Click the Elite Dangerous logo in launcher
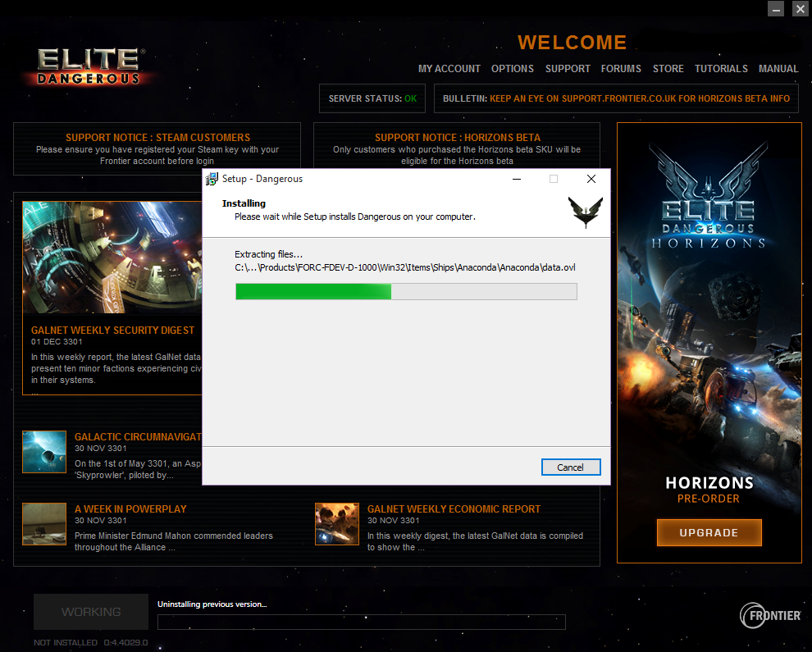 tap(89, 66)
